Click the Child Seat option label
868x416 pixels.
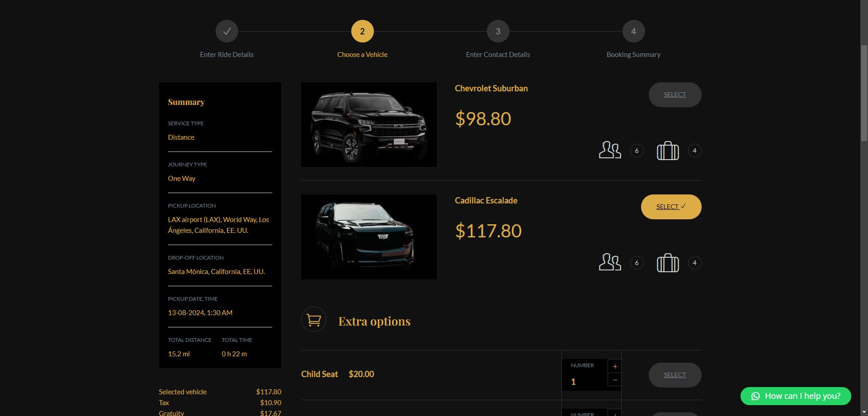coord(320,374)
